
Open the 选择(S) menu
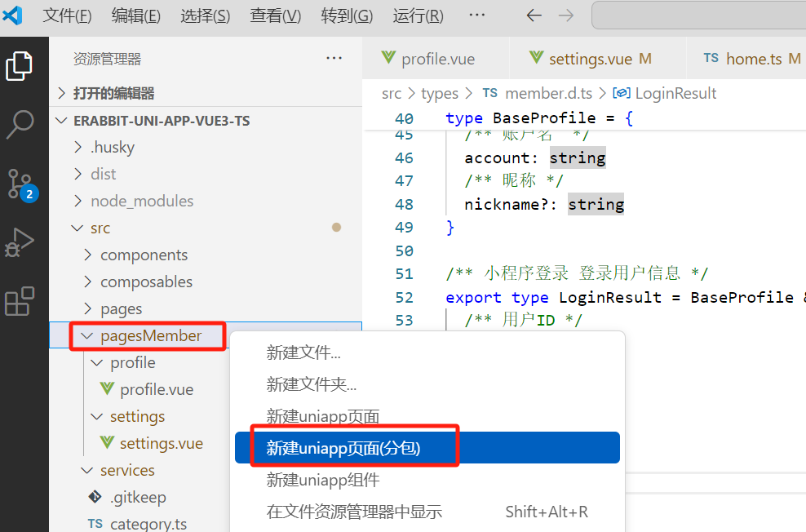tap(205, 16)
